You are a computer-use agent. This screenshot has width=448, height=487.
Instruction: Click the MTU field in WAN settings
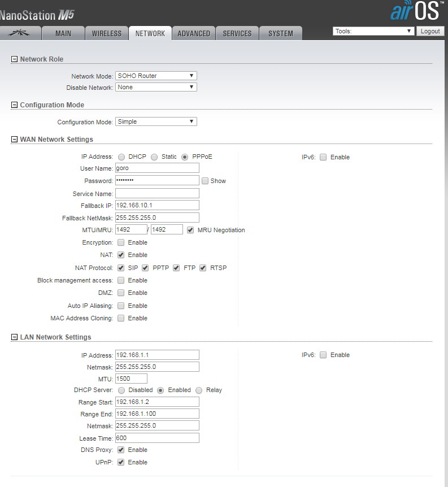(131, 229)
